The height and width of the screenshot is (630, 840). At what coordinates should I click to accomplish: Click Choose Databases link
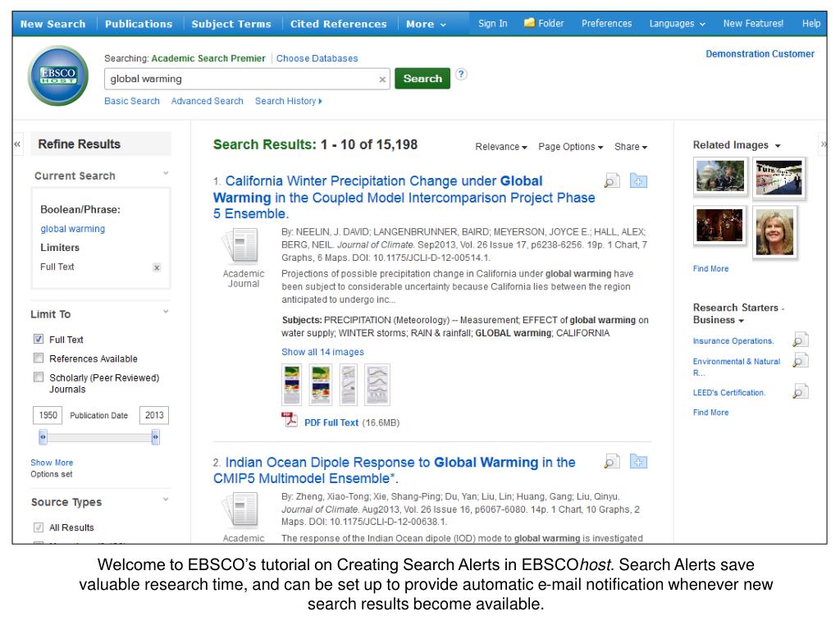[x=317, y=58]
